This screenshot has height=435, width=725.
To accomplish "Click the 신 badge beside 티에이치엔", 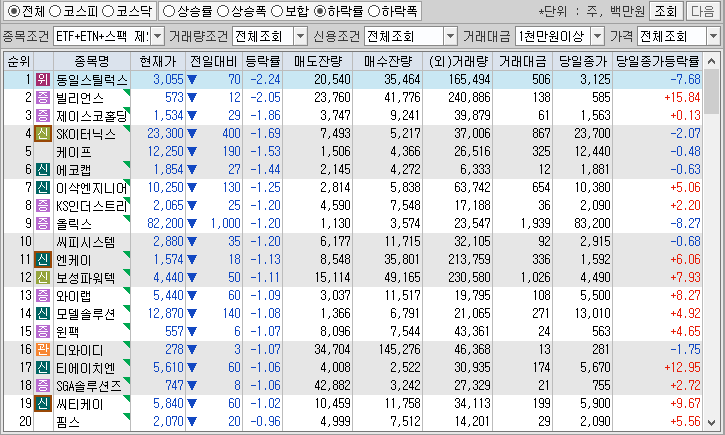I will [43, 368].
